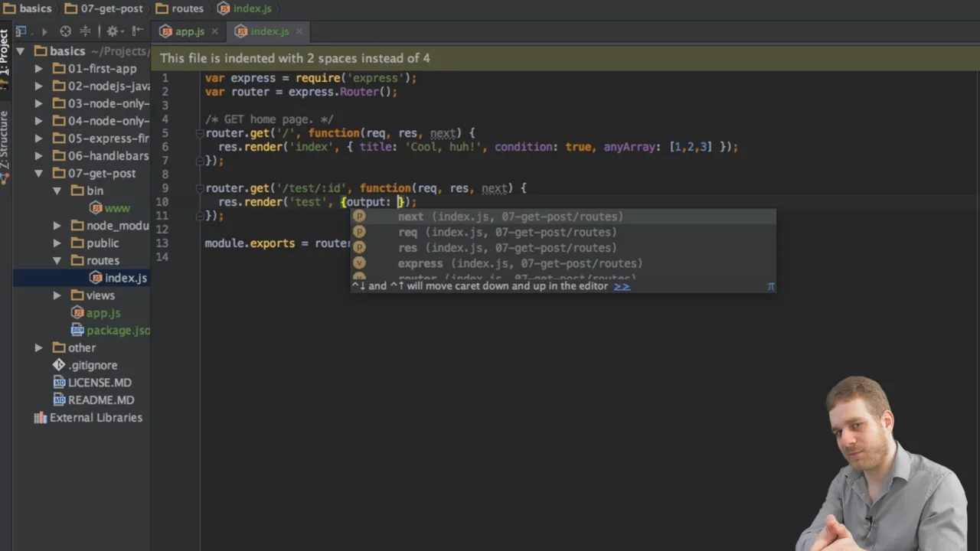The height and width of the screenshot is (551, 980).
Task: Click line number 5 in gutter
Action: 165,133
